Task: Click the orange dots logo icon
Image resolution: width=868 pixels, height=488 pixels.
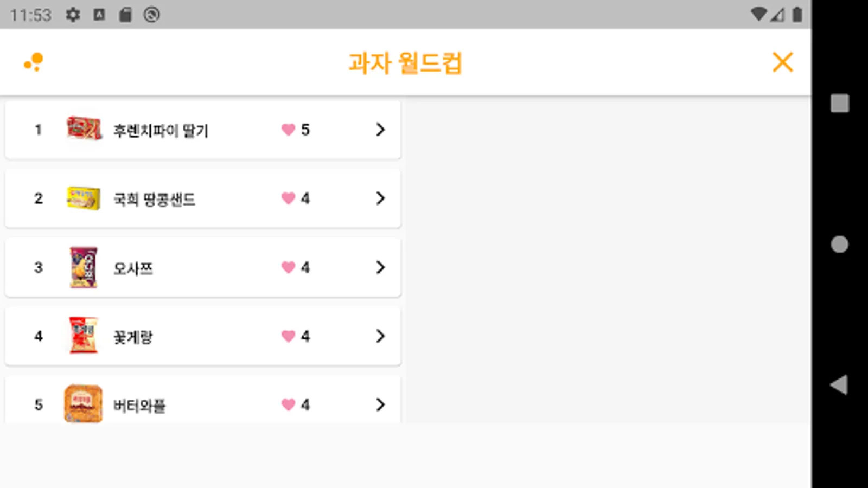Action: (34, 62)
